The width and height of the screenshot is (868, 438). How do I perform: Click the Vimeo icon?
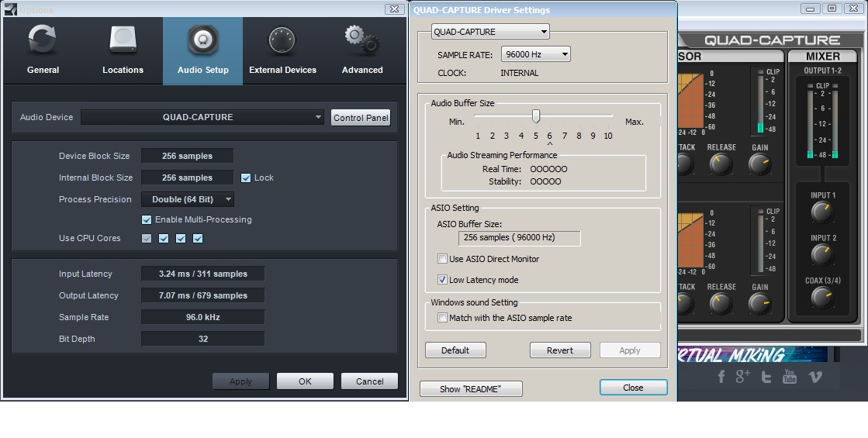814,378
